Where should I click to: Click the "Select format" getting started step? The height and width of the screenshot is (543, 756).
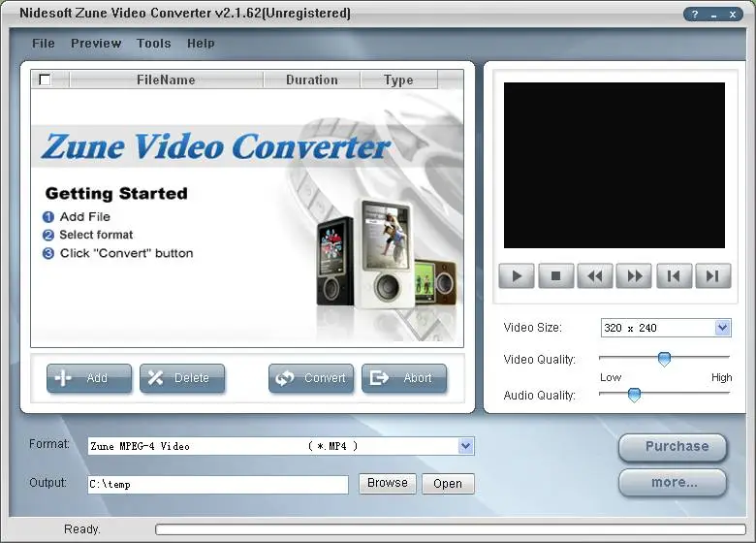[96, 235]
